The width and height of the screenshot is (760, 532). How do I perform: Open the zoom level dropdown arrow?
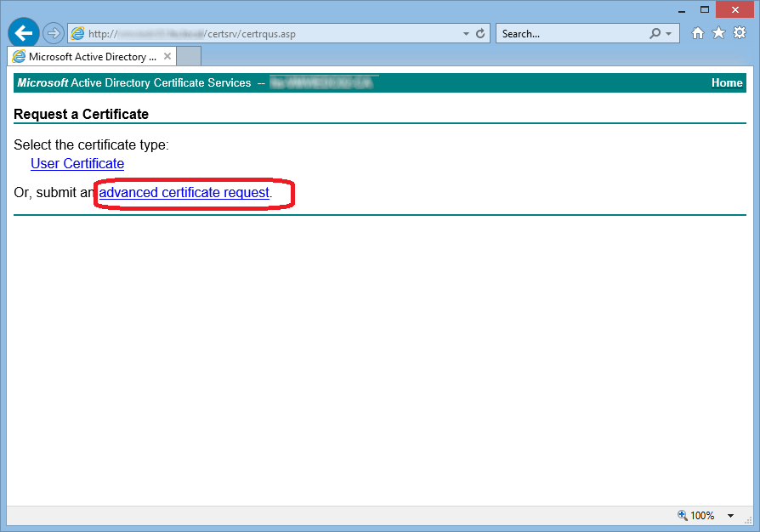pos(730,516)
